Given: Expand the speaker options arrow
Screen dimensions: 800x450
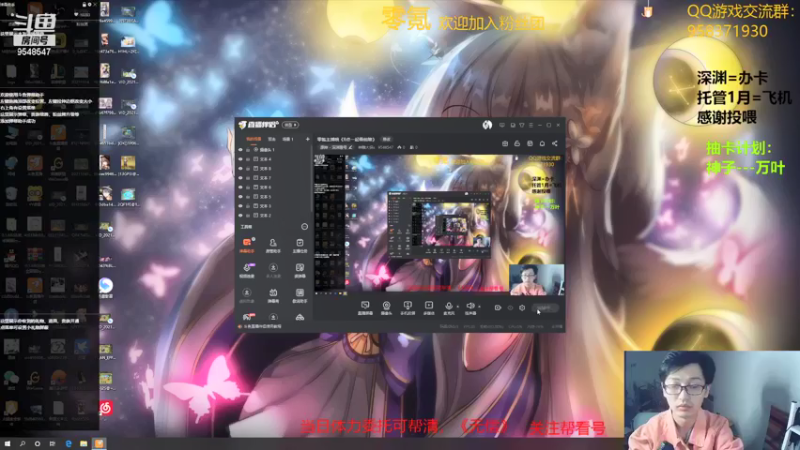Looking at the screenshot, I should point(479,307).
